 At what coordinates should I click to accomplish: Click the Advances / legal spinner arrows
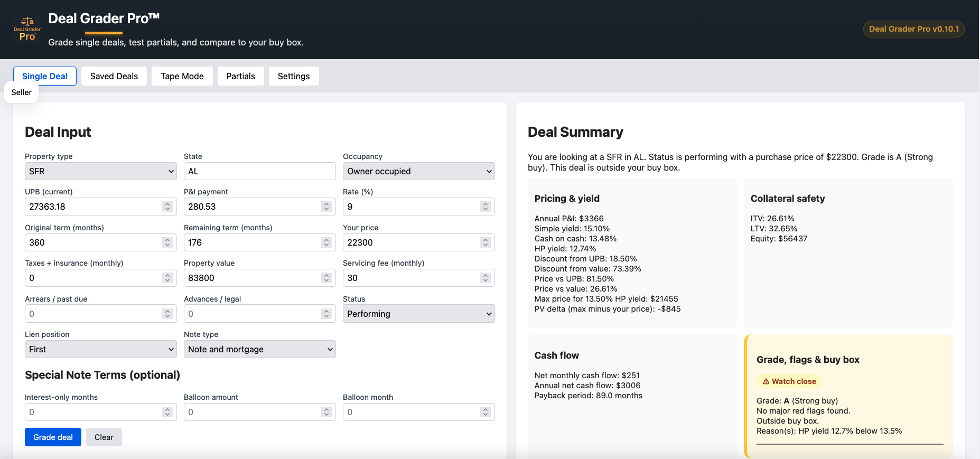[x=326, y=314]
